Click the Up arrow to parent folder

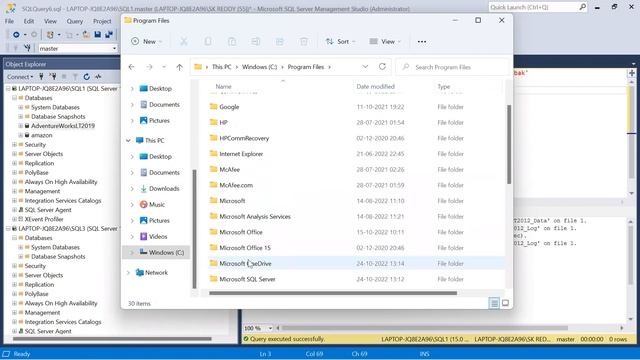tap(180, 67)
